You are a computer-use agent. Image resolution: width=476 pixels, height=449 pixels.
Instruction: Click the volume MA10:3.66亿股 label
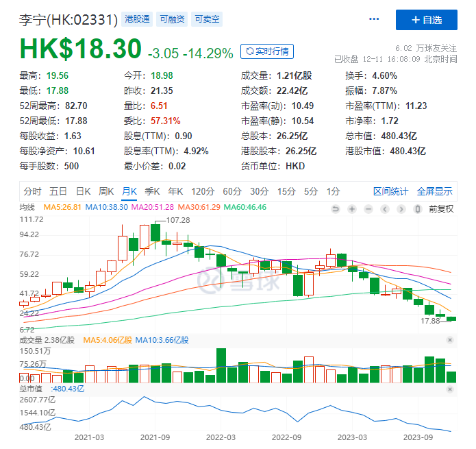coord(162,340)
